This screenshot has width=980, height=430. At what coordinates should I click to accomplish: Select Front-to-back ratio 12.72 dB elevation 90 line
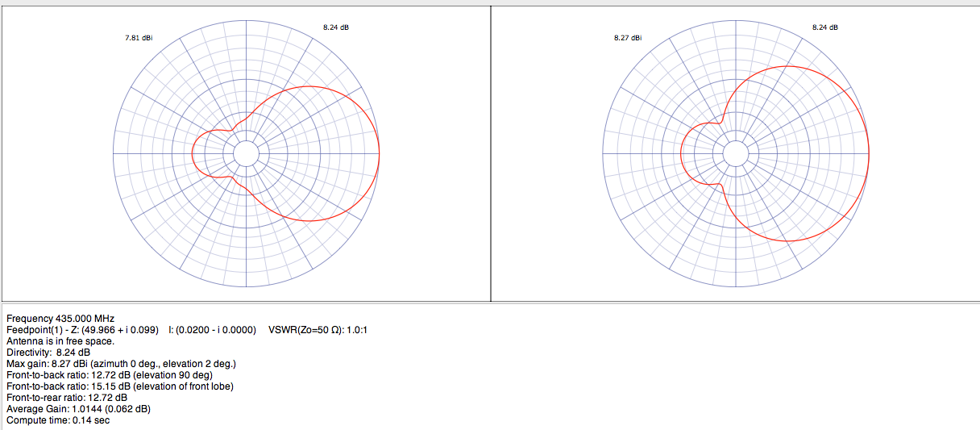pyautogui.click(x=110, y=375)
